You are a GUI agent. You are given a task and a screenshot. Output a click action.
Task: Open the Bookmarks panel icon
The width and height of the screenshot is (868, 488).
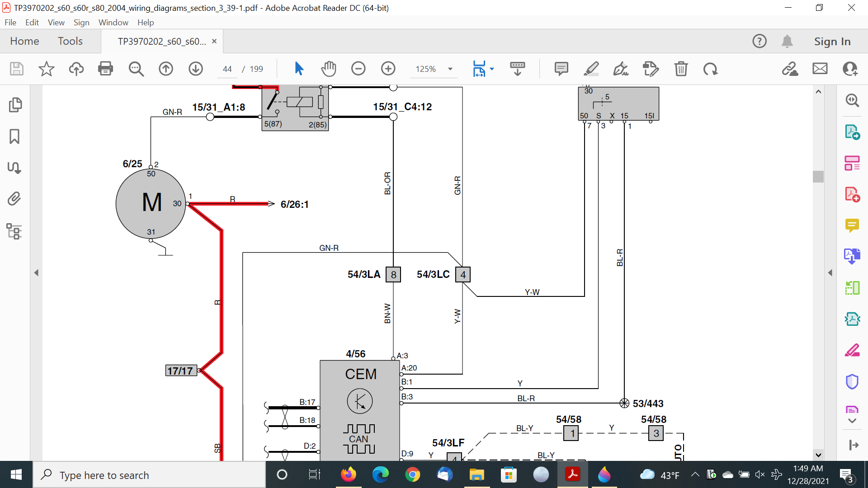14,136
